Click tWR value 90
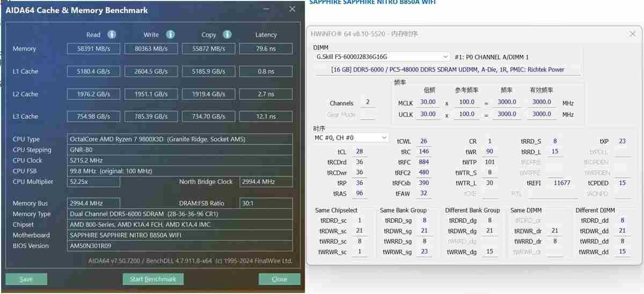 coord(489,152)
